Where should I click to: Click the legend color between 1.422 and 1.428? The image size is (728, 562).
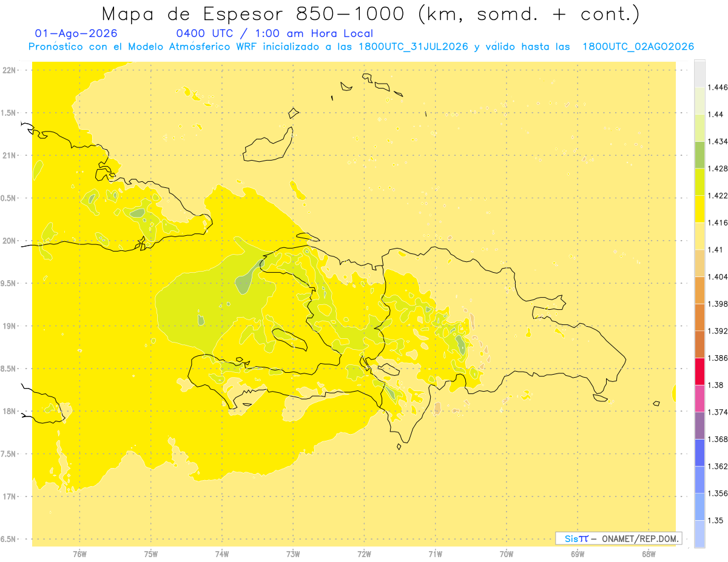coord(699,182)
